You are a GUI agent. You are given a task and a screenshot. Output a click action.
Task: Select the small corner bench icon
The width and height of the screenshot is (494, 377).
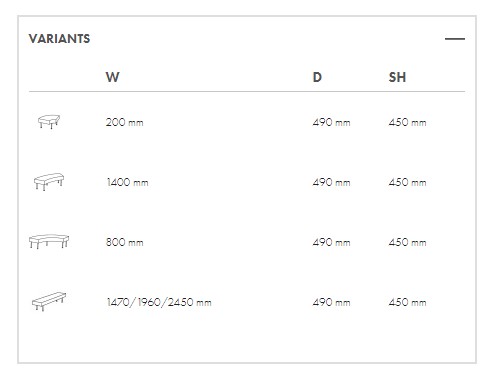tap(49, 121)
